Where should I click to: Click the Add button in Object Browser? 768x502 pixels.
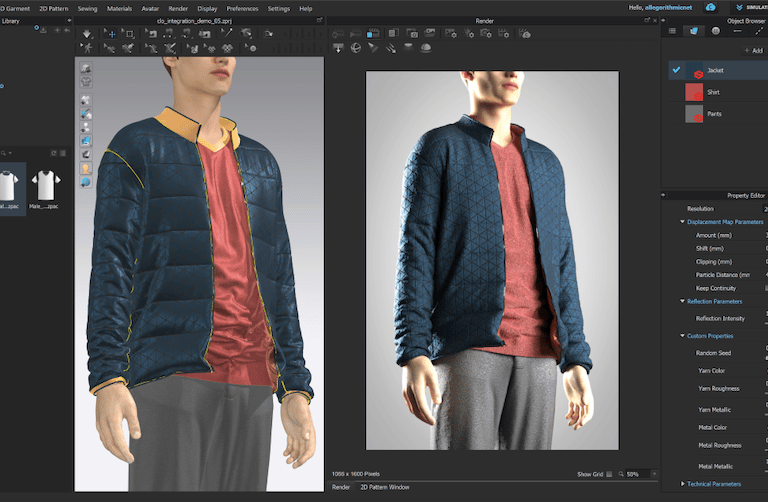(x=754, y=50)
